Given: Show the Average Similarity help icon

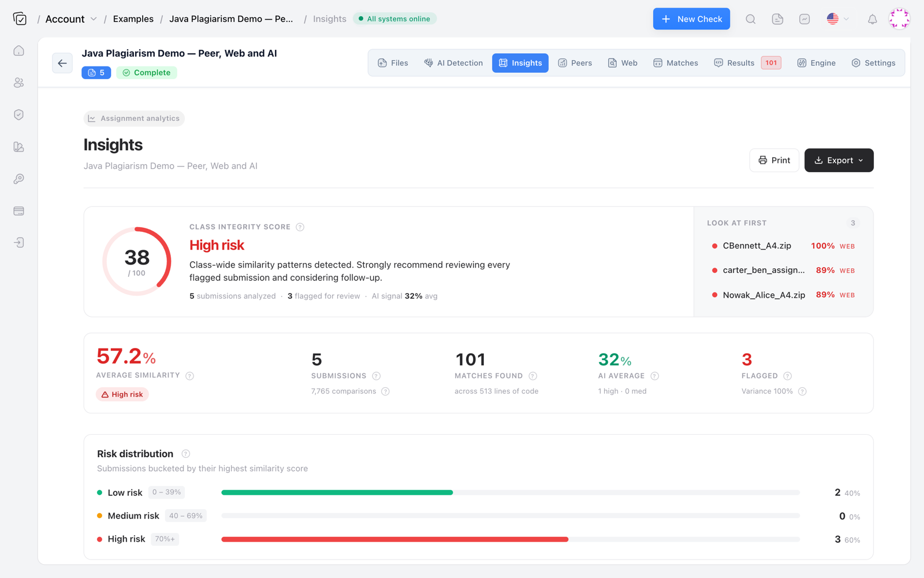Looking at the screenshot, I should tap(189, 376).
